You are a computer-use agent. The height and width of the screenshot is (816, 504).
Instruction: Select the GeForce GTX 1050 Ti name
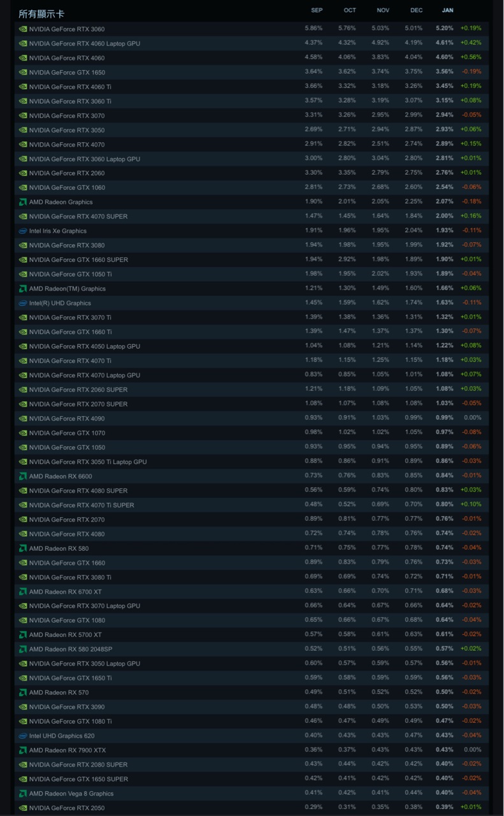tap(70, 274)
